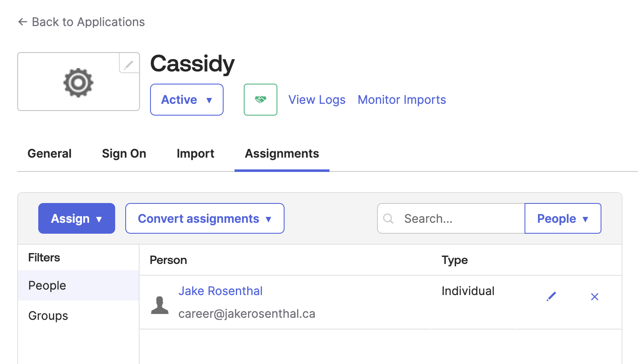Click Monitor Imports
The width and height of the screenshot is (638, 364).
point(401,100)
